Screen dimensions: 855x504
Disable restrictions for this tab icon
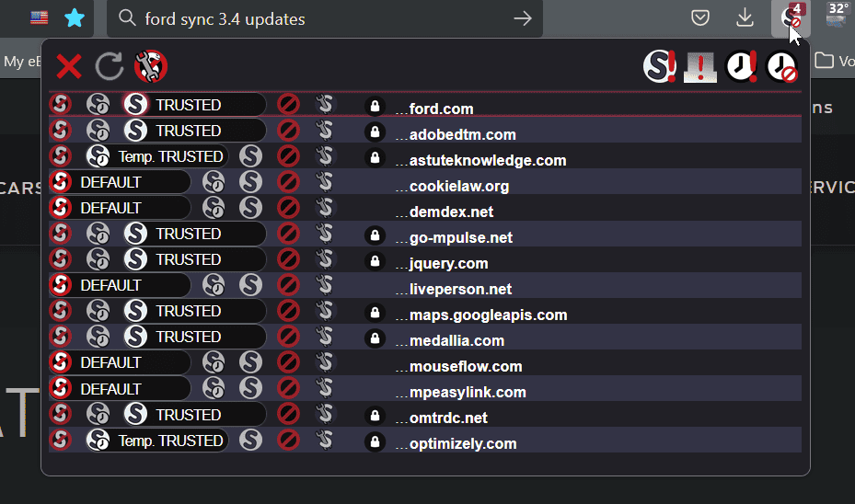700,67
